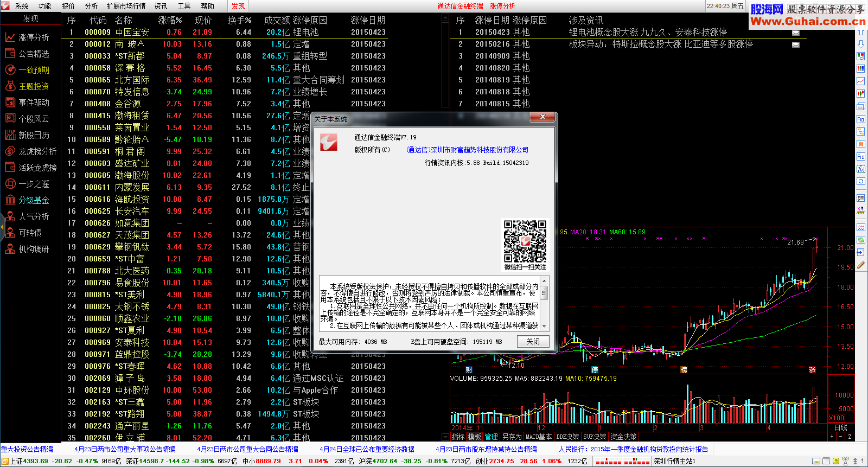Click the antenna signal icon in status bar
The image size is (868, 467).
pos(846,461)
